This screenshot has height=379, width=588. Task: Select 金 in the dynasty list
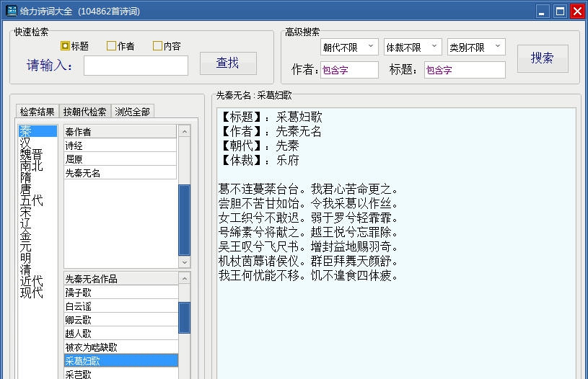click(x=38, y=235)
